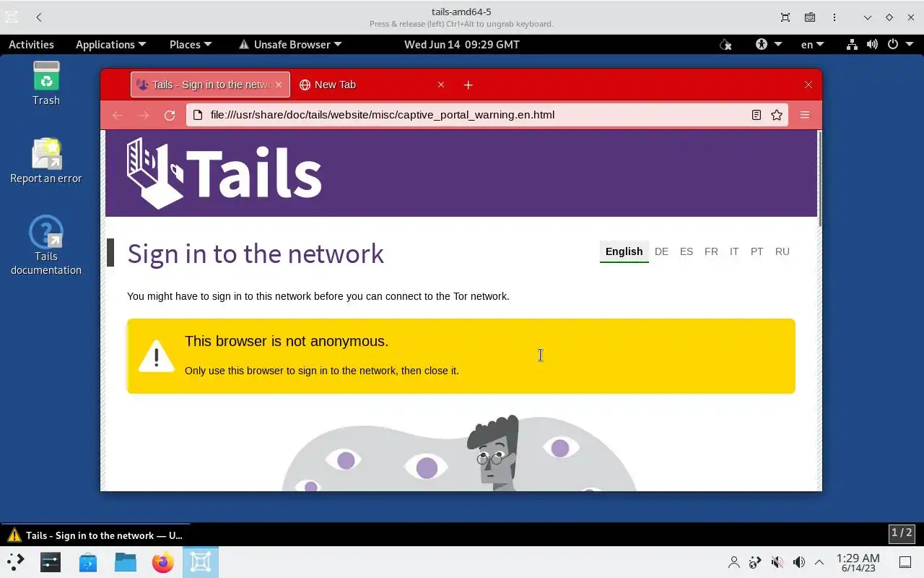Open the host system settings taskbar icon
The height and width of the screenshot is (578, 924).
pos(51,562)
